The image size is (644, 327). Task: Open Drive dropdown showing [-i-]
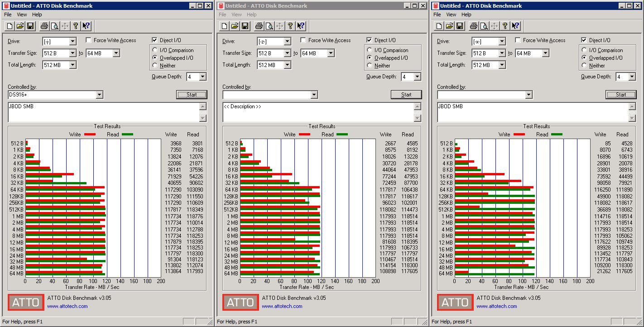[59, 41]
